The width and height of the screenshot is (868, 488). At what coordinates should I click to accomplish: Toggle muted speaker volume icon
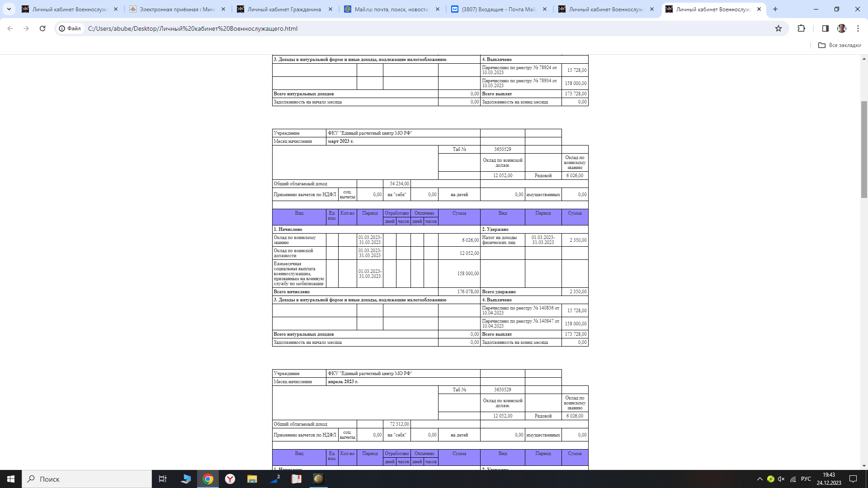pyautogui.click(x=781, y=479)
